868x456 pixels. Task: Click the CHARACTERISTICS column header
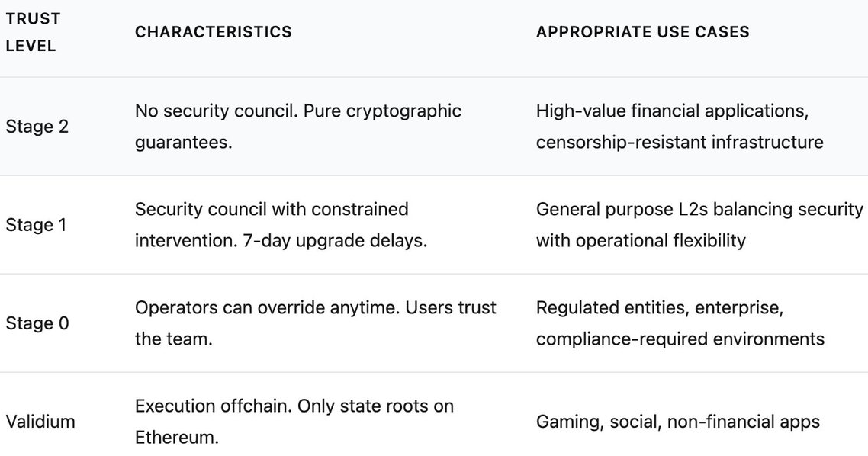pos(213,32)
